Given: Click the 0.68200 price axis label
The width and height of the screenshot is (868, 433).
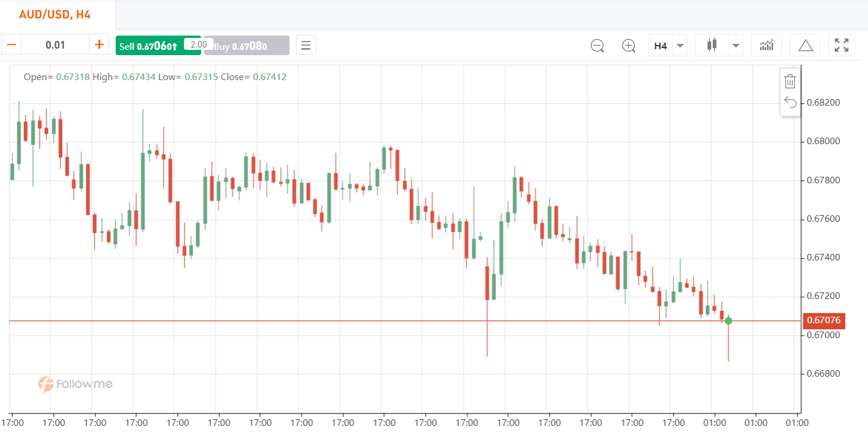Looking at the screenshot, I should pos(824,103).
